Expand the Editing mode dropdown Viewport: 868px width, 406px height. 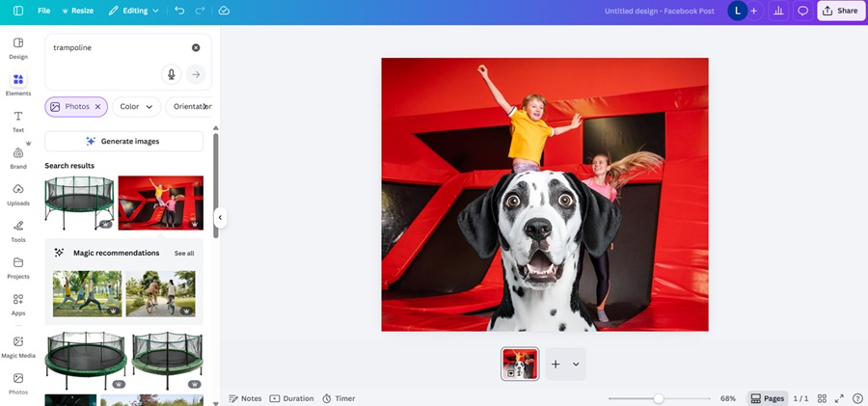click(134, 11)
